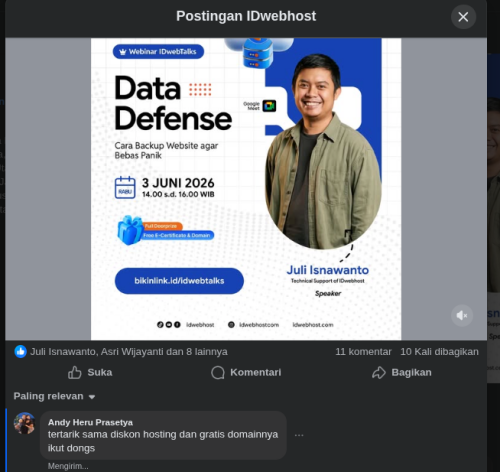The width and height of the screenshot is (500, 472).
Task: Open the three-dot options for Andy's comment
Action: tap(299, 435)
